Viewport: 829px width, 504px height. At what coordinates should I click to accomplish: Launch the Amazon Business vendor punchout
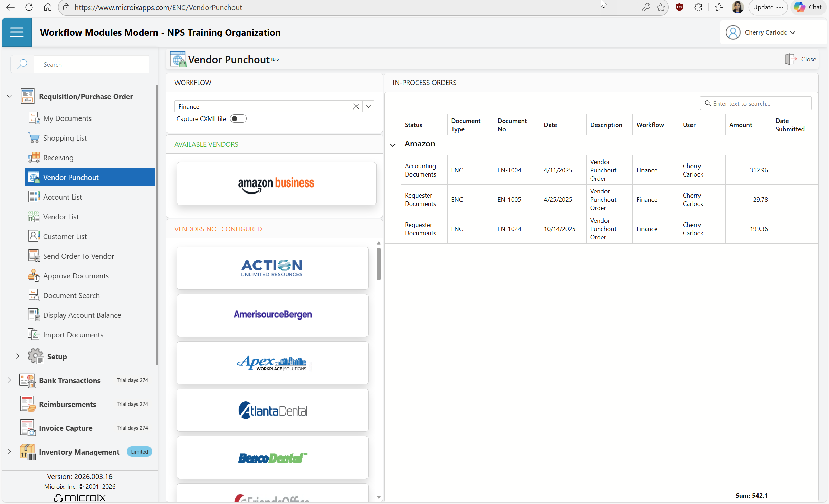point(276,184)
